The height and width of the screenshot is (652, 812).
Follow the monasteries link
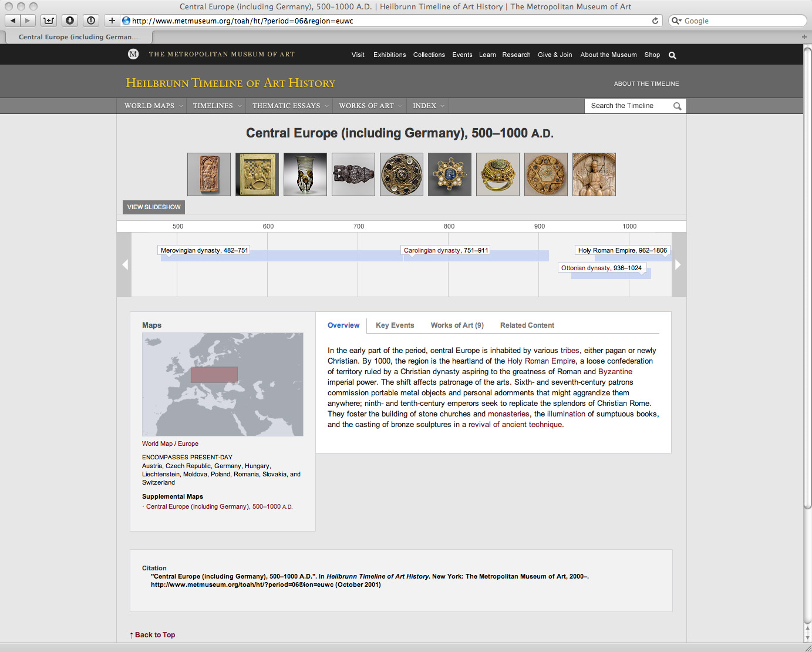pos(508,414)
